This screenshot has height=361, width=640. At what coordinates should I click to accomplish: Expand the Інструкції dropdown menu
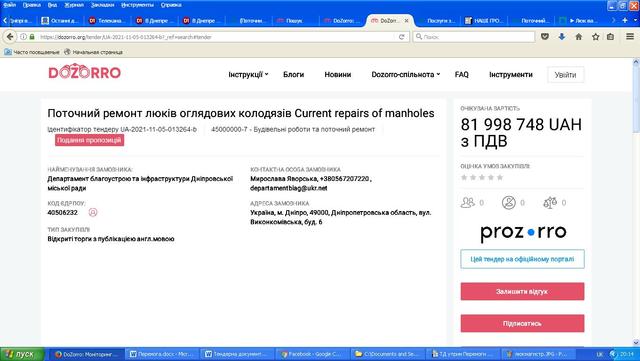[248, 74]
